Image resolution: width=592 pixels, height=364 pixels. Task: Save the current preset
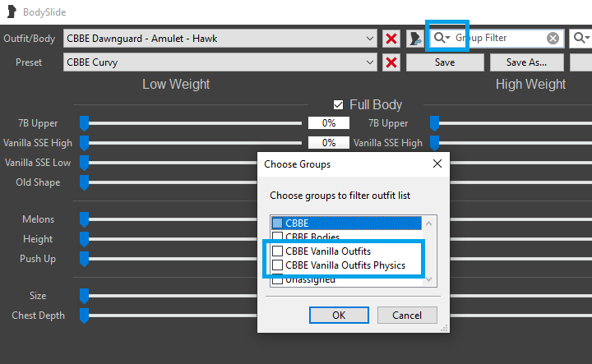pos(445,62)
